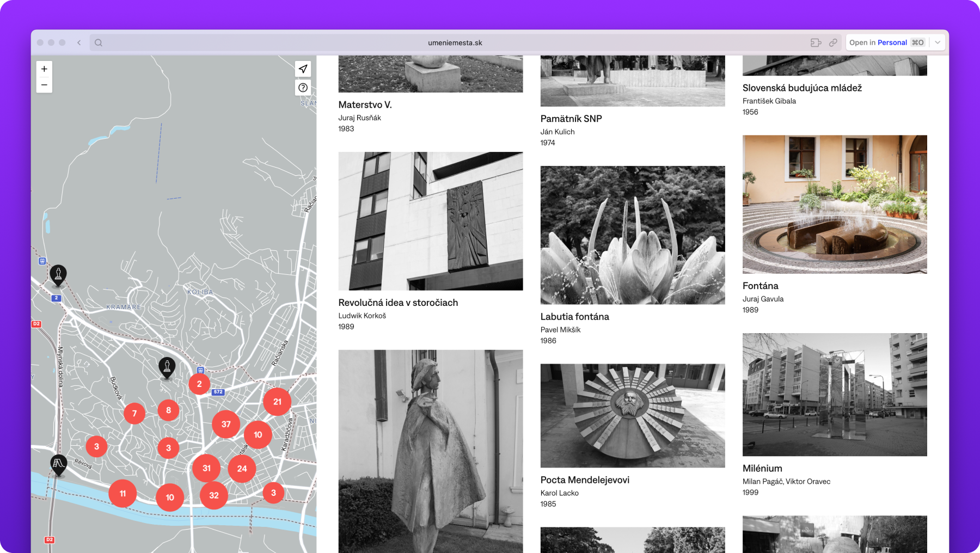The height and width of the screenshot is (553, 980).
Task: Open the Labutia fontána artwork title
Action: tap(574, 317)
